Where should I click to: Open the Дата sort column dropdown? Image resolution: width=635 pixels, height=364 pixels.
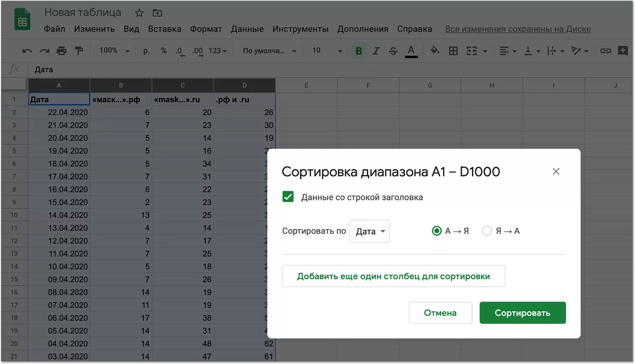coord(369,231)
